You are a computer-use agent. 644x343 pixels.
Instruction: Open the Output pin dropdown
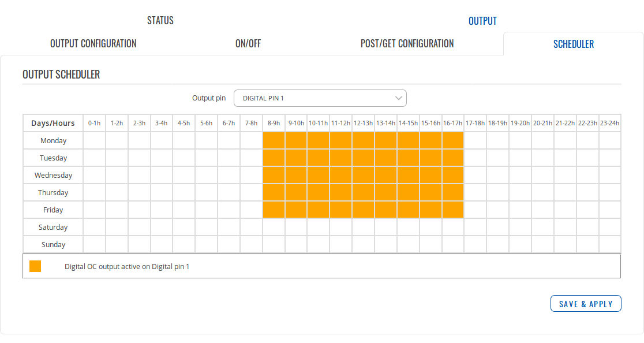[320, 98]
